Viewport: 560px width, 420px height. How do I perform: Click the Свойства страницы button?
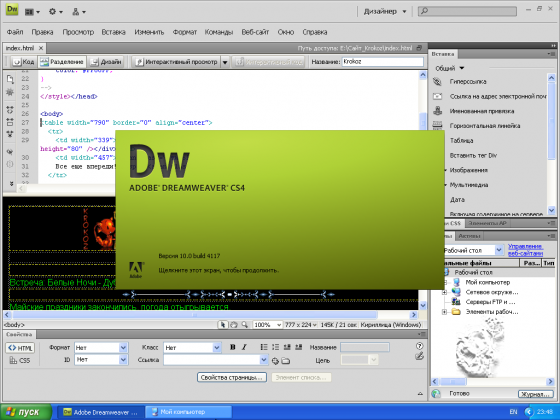tap(232, 377)
